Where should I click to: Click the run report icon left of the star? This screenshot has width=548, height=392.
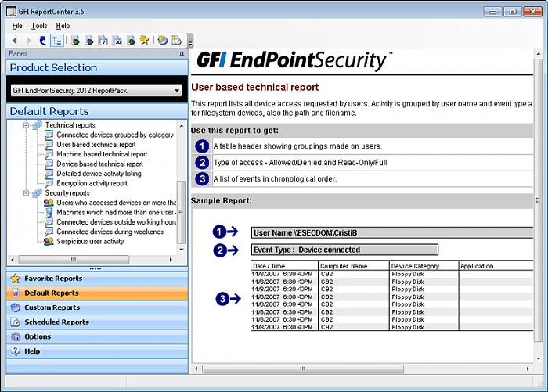click(x=131, y=41)
